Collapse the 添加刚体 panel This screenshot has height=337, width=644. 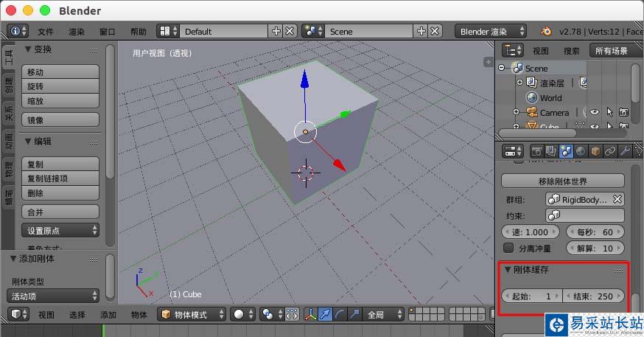(13, 259)
